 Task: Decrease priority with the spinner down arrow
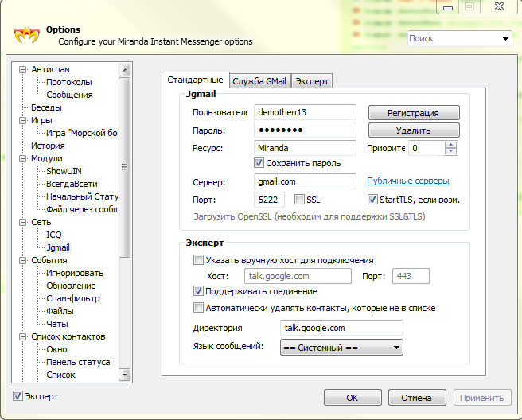click(x=450, y=151)
